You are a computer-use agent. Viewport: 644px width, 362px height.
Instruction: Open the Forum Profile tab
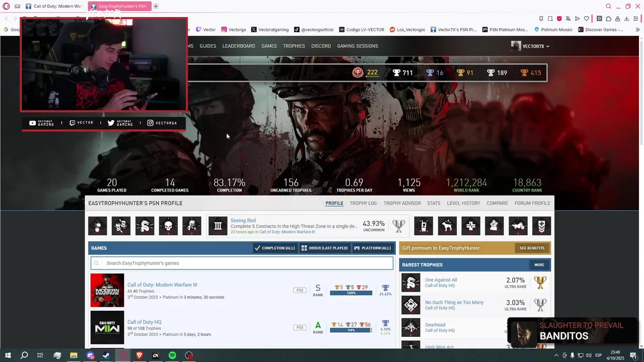pos(532,203)
